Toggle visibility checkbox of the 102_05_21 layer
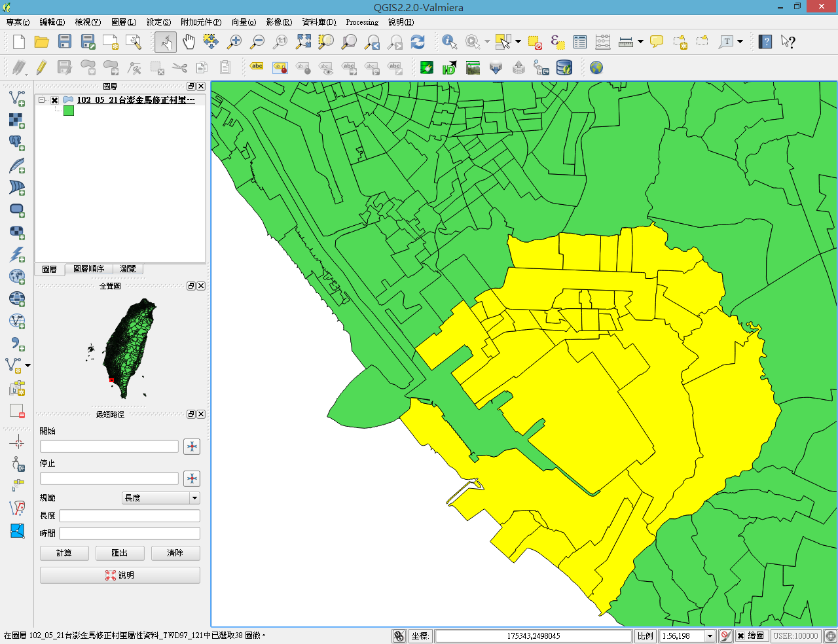The width and height of the screenshot is (838, 644). [55, 100]
